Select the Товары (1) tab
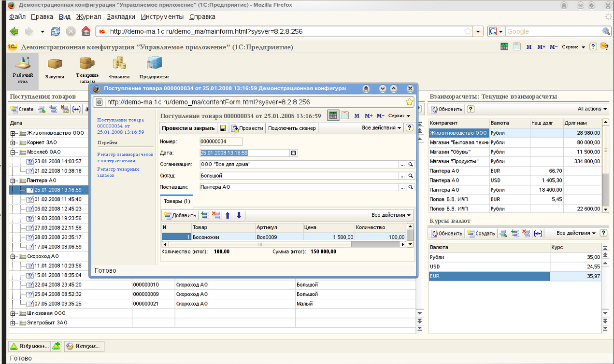 177,201
